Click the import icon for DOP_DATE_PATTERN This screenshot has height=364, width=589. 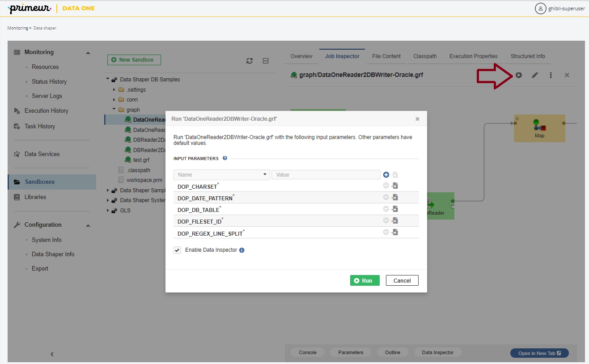[x=395, y=197]
